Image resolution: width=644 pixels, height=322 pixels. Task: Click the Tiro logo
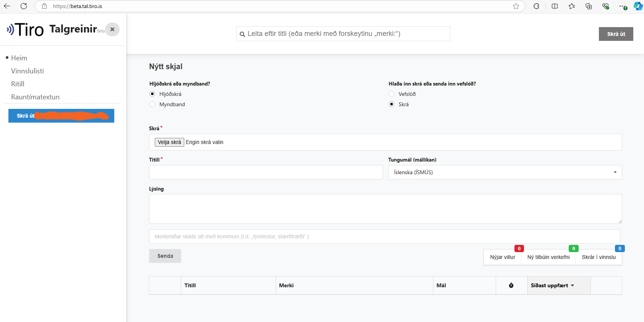[x=25, y=29]
